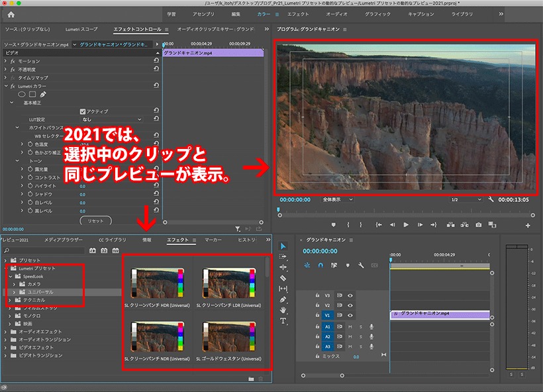Select the Ripple Edit tool

point(283,267)
